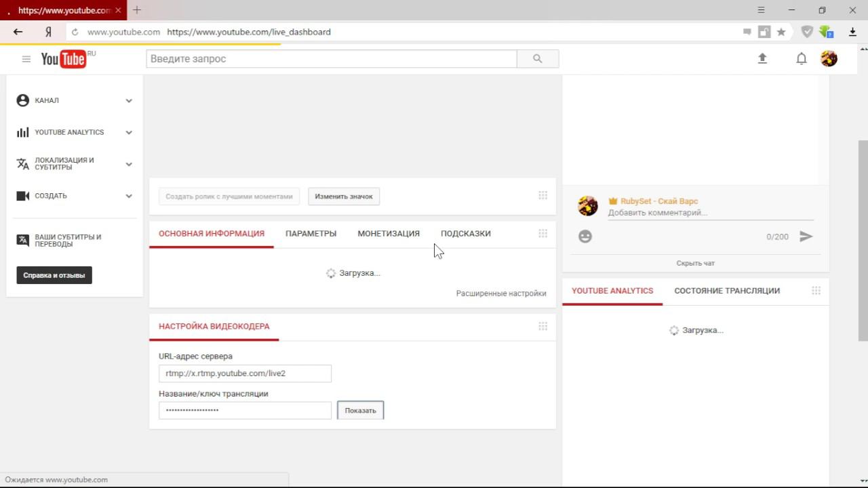Click the browser back arrow
The image size is (868, 488).
(x=18, y=32)
